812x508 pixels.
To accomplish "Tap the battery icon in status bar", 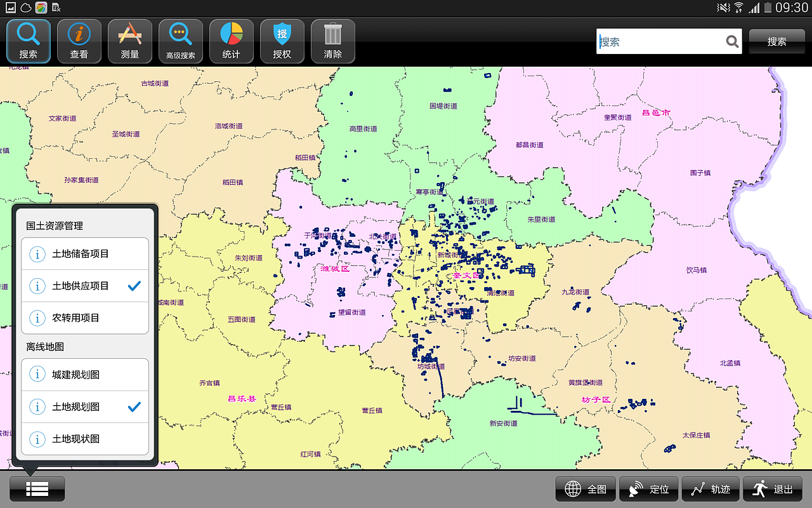I will click(768, 8).
